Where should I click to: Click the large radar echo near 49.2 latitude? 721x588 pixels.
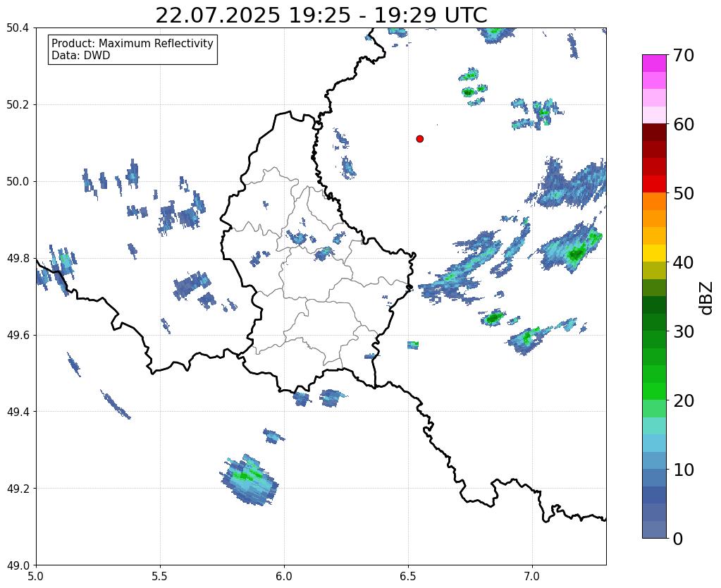point(249,480)
